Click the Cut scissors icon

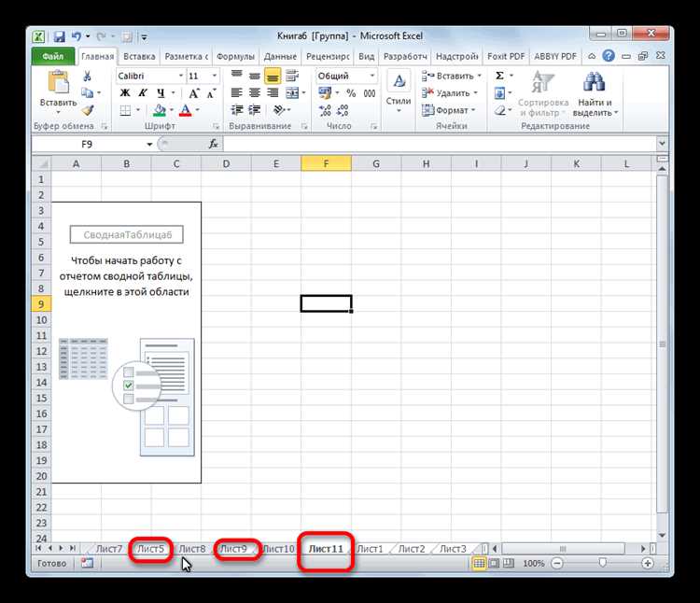[x=87, y=77]
